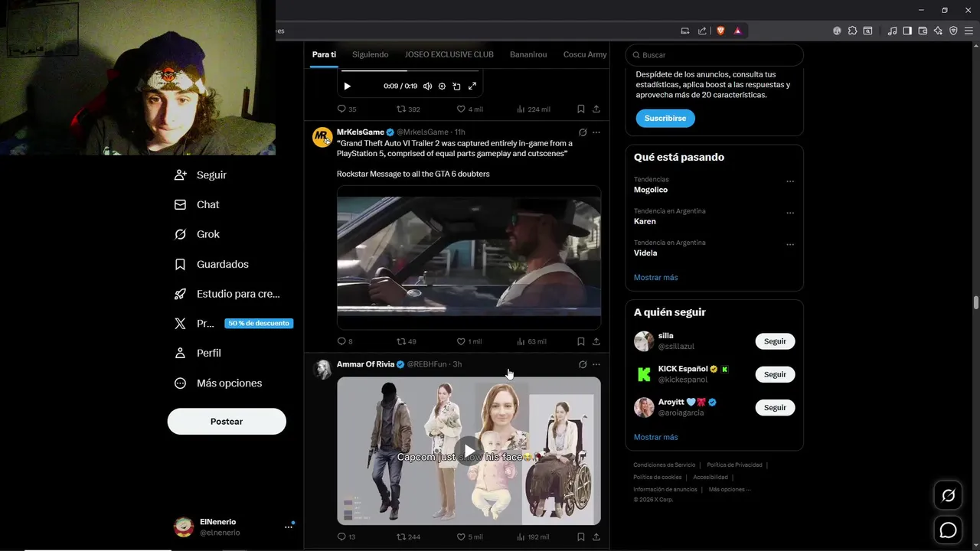Open Guardados bookmarks in the sidebar
Viewport: 980px width, 551px height.
coord(211,264)
